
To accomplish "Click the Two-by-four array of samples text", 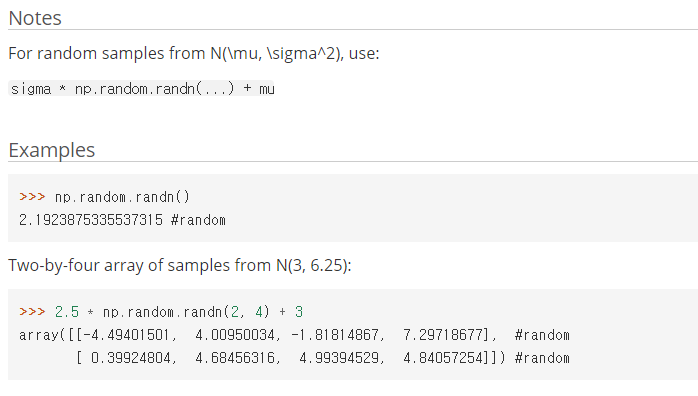I will 180,265.
